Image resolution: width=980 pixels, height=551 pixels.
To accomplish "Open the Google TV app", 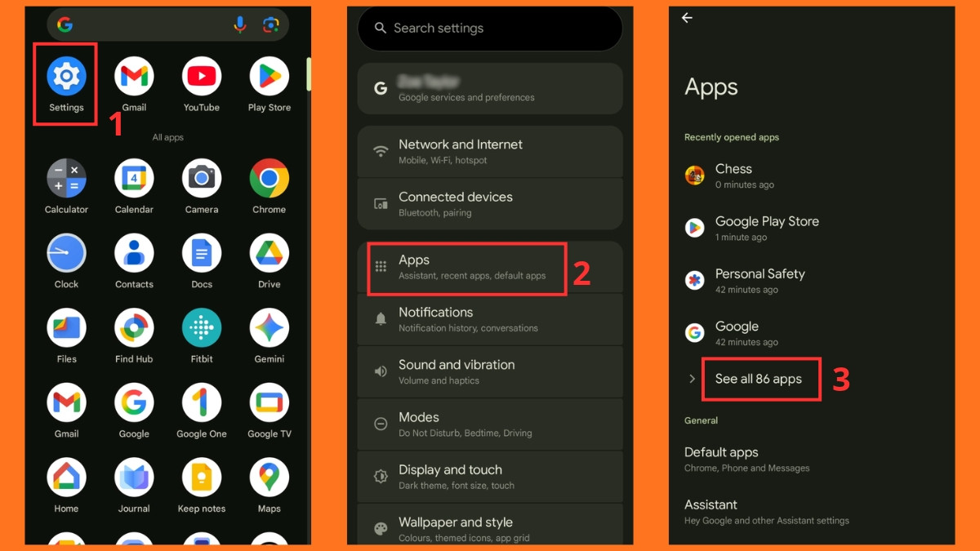I will (269, 403).
